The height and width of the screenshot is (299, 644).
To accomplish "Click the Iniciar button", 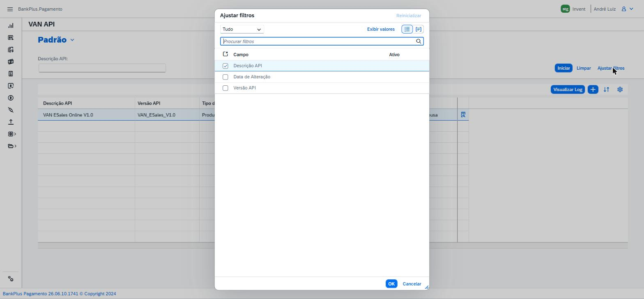I will (x=563, y=68).
